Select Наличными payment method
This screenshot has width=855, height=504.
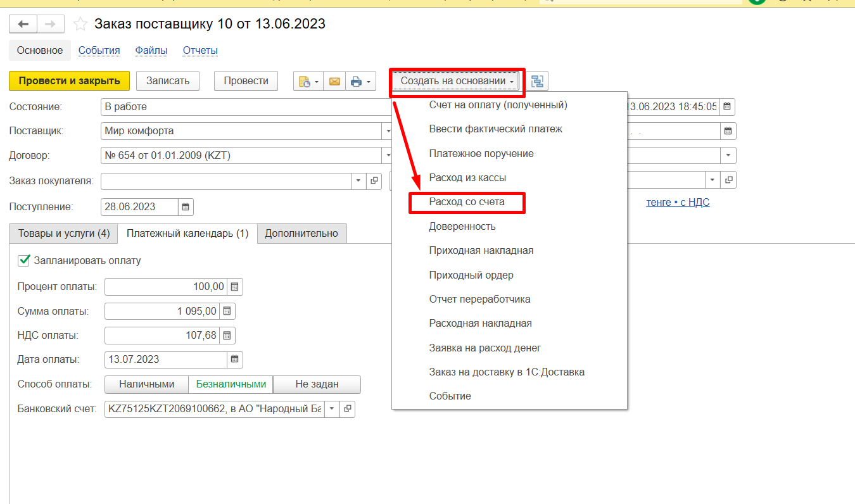(146, 384)
